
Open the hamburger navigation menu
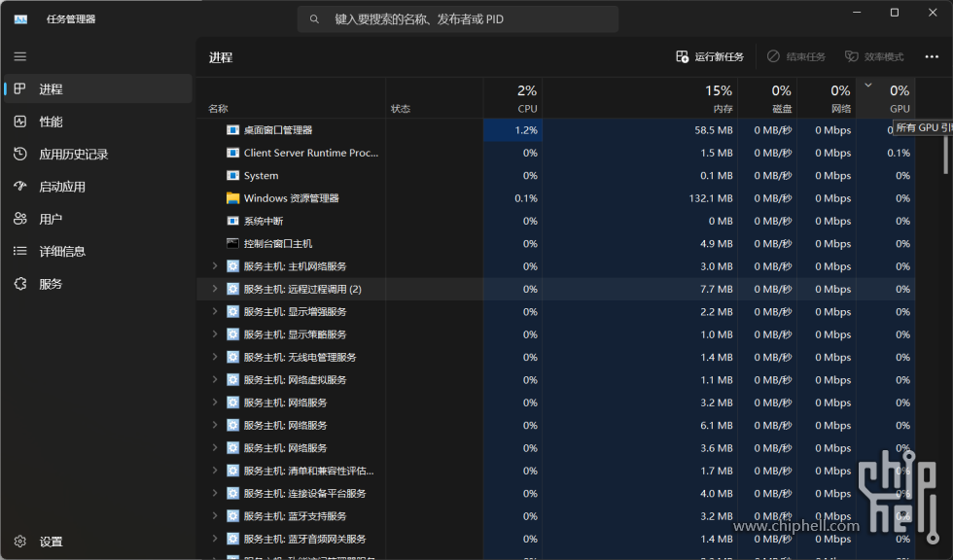click(x=20, y=56)
